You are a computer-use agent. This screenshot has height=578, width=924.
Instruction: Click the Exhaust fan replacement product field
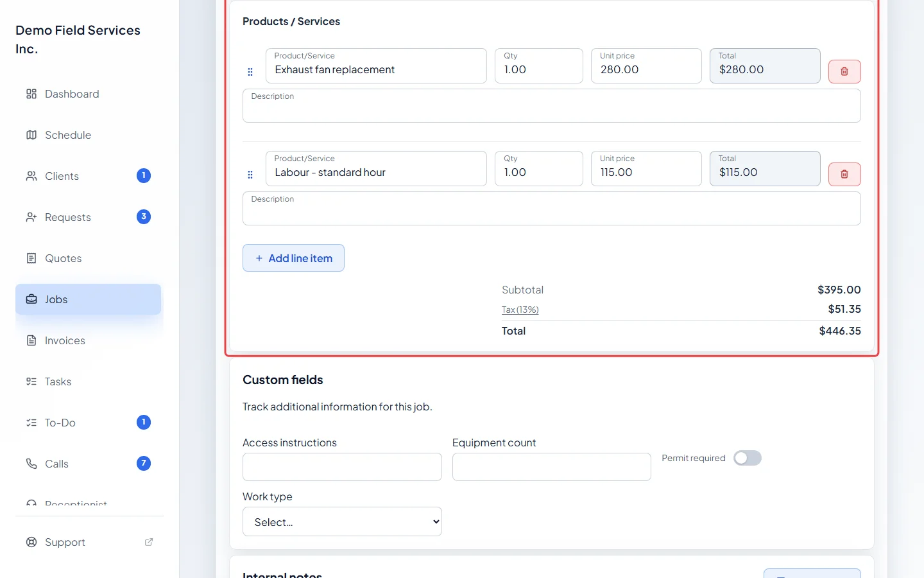[x=376, y=66]
